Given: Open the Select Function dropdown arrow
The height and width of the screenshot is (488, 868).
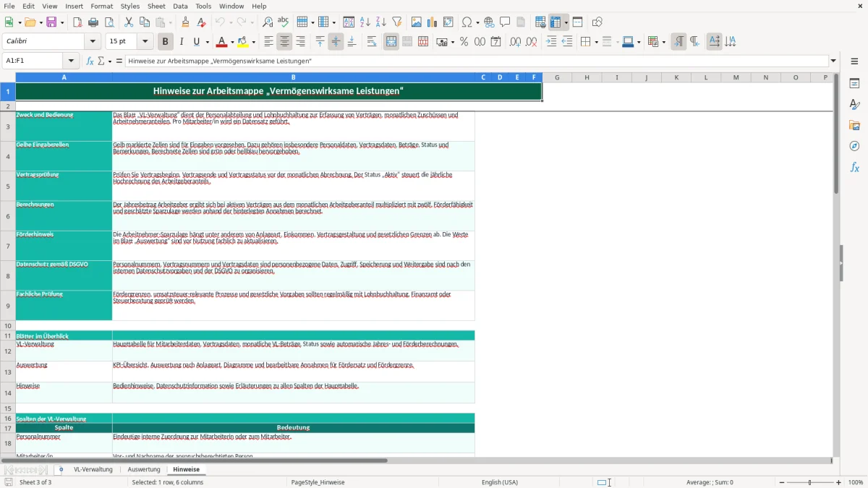Looking at the screenshot, I should pyautogui.click(x=110, y=61).
